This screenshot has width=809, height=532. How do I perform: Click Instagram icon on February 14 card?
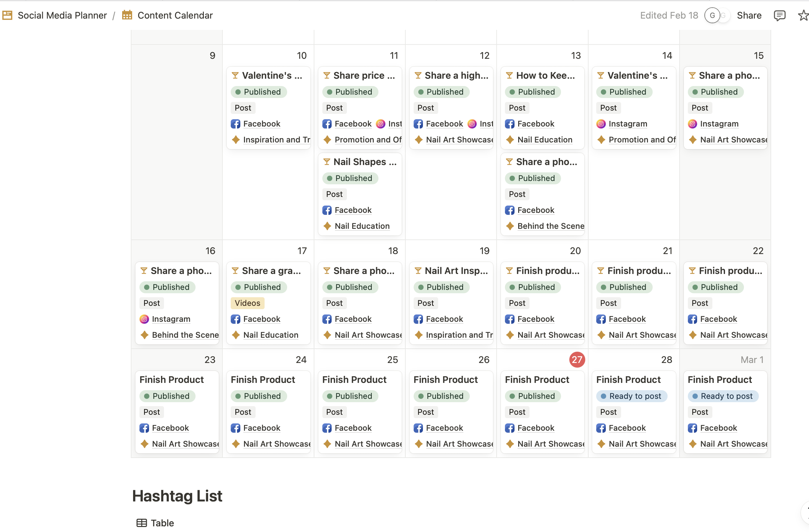point(601,124)
